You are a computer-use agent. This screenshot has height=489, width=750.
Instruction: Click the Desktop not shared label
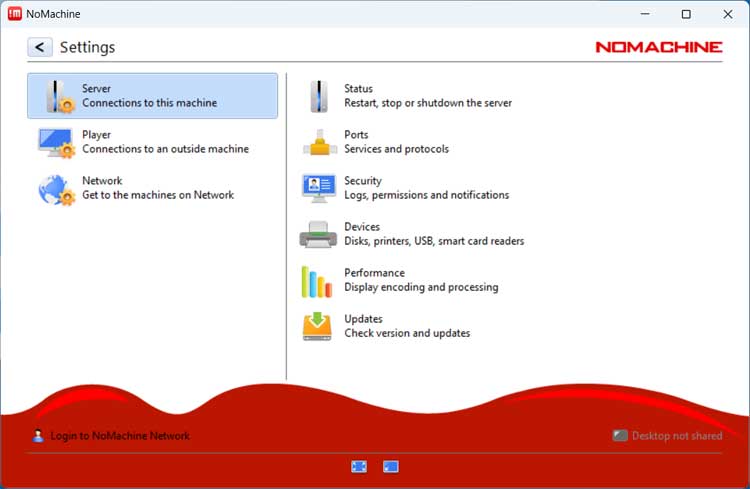pos(677,436)
